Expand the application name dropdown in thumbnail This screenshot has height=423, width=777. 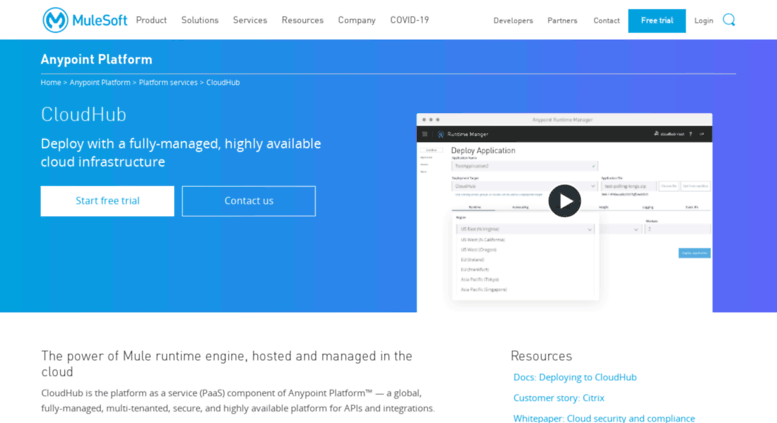click(x=524, y=166)
